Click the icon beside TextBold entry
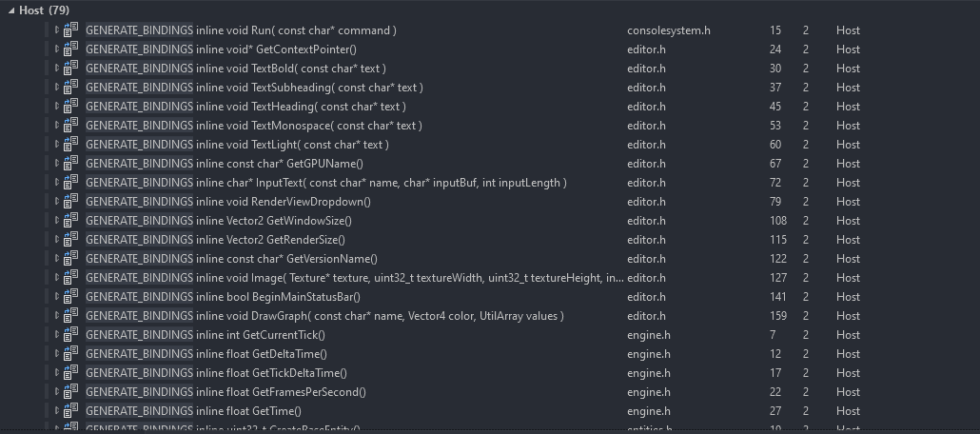 [x=71, y=68]
